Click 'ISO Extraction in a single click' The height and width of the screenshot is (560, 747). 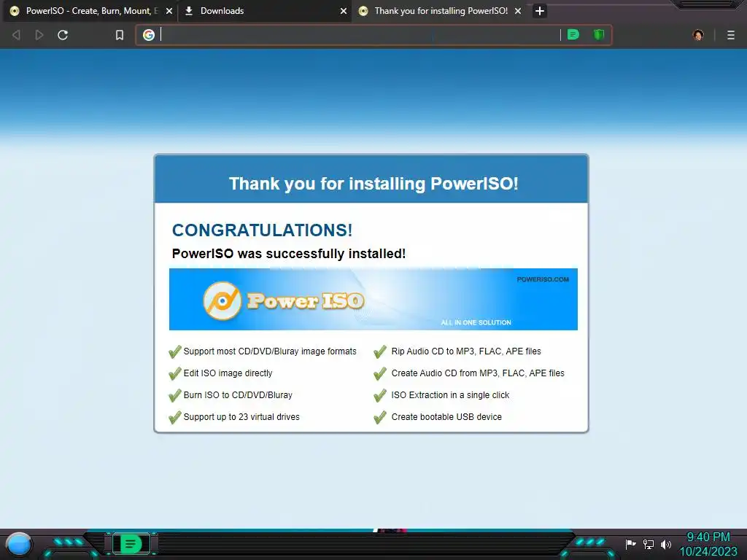(x=450, y=395)
